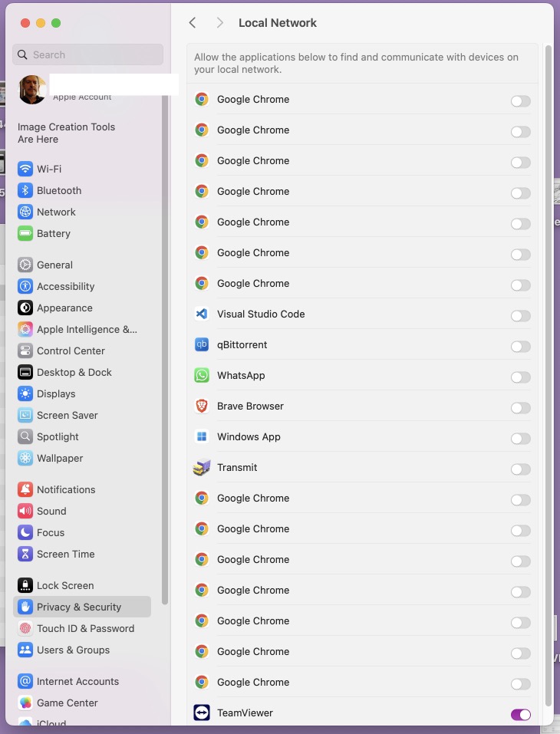
Task: Select Privacy & Security in sidebar
Action: click(x=82, y=607)
